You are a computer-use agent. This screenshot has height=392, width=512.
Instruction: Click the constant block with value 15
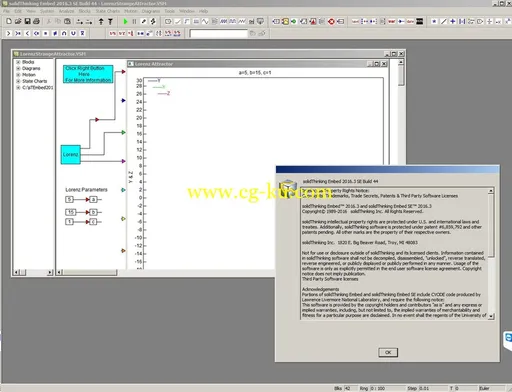[x=70, y=212]
